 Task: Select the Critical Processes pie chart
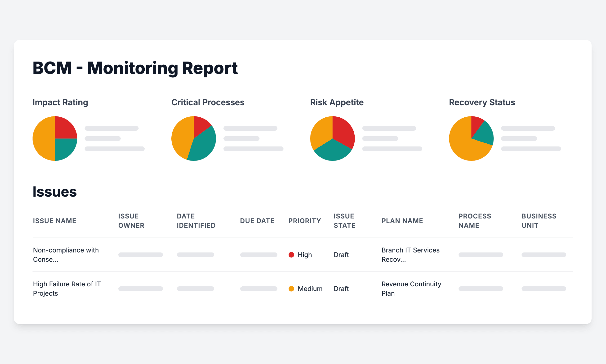194,138
